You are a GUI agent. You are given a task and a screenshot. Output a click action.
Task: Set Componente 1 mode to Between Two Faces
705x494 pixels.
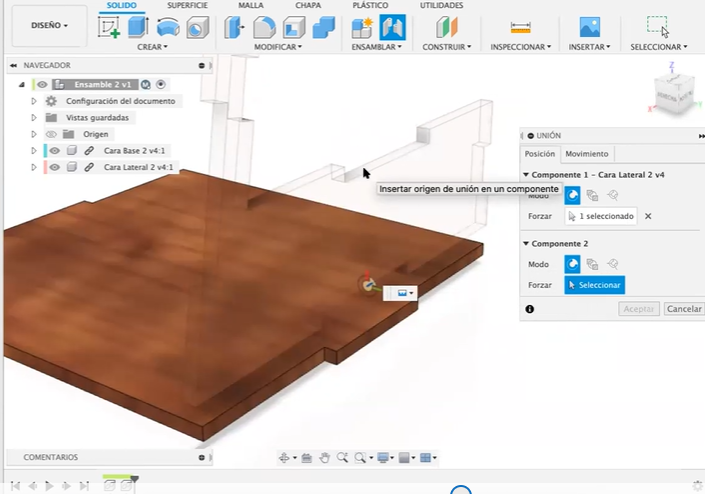point(592,196)
